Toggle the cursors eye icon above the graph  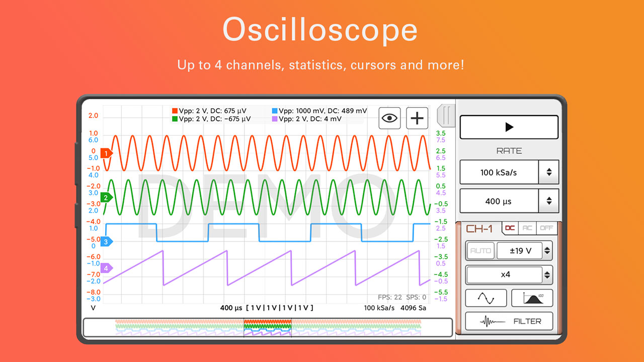[x=389, y=118]
